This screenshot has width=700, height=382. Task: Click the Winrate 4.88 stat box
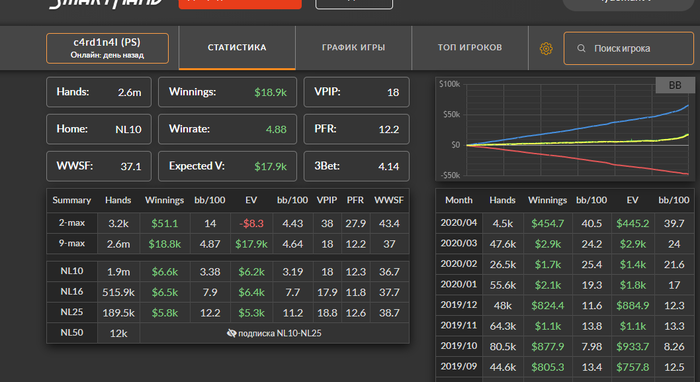point(227,129)
